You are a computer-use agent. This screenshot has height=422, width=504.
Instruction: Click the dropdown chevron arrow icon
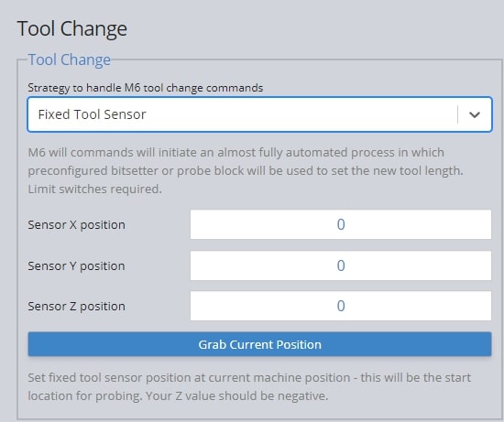(x=475, y=114)
